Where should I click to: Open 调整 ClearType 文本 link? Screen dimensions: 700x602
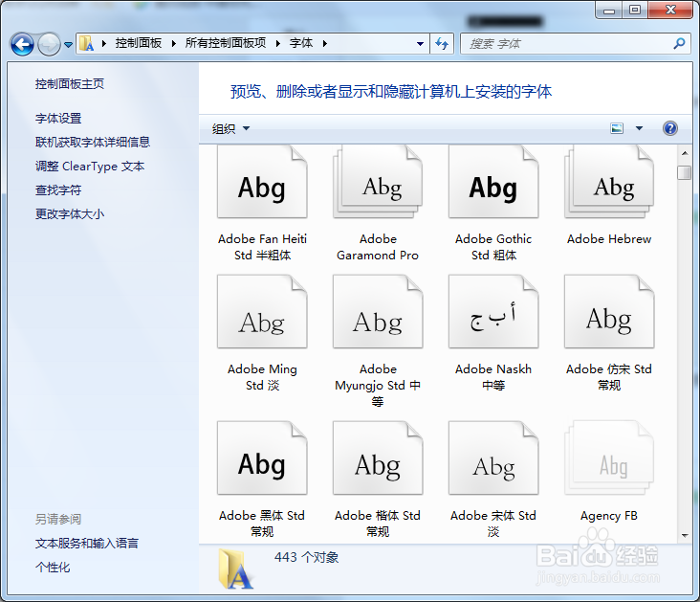click(x=90, y=167)
